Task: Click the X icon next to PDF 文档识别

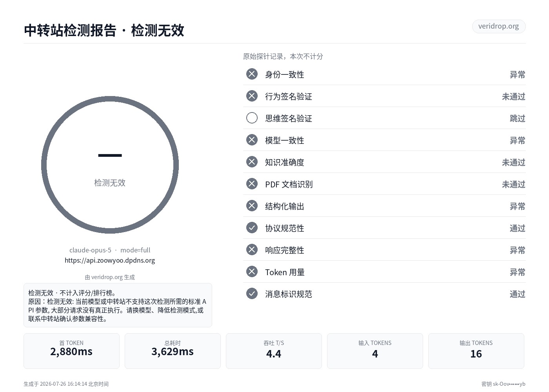Action: (252, 184)
